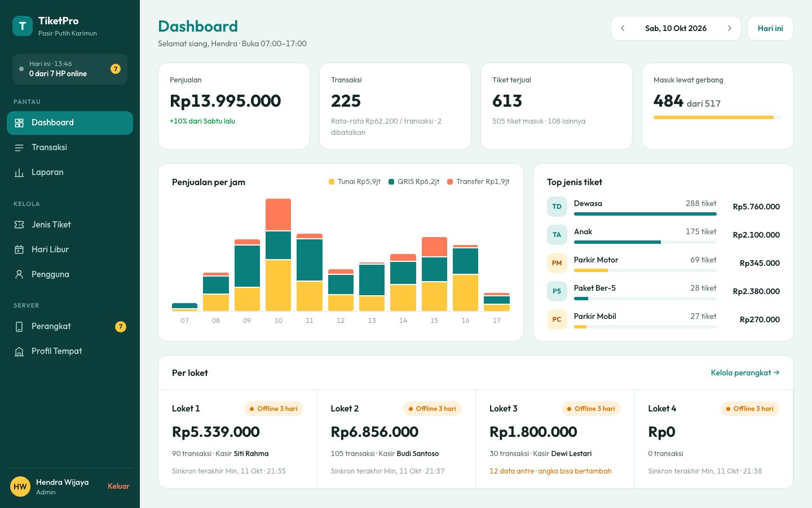Screen dimensions: 812x508
Task: Click the Rp5.760.000 Dewasa amount
Action: (x=756, y=207)
